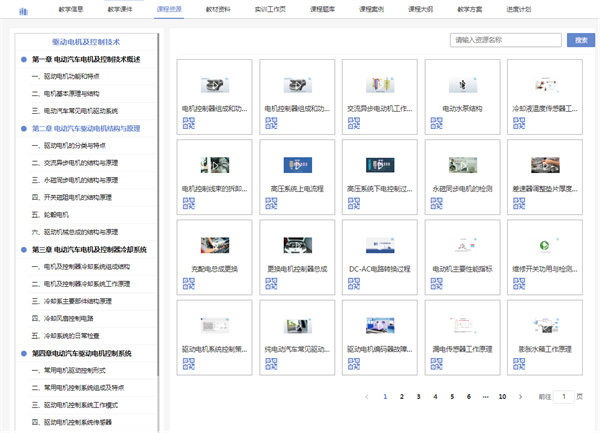Open QR code for 永磁同步电机的检测 card
The width and height of the screenshot is (600, 433).
pos(436,203)
